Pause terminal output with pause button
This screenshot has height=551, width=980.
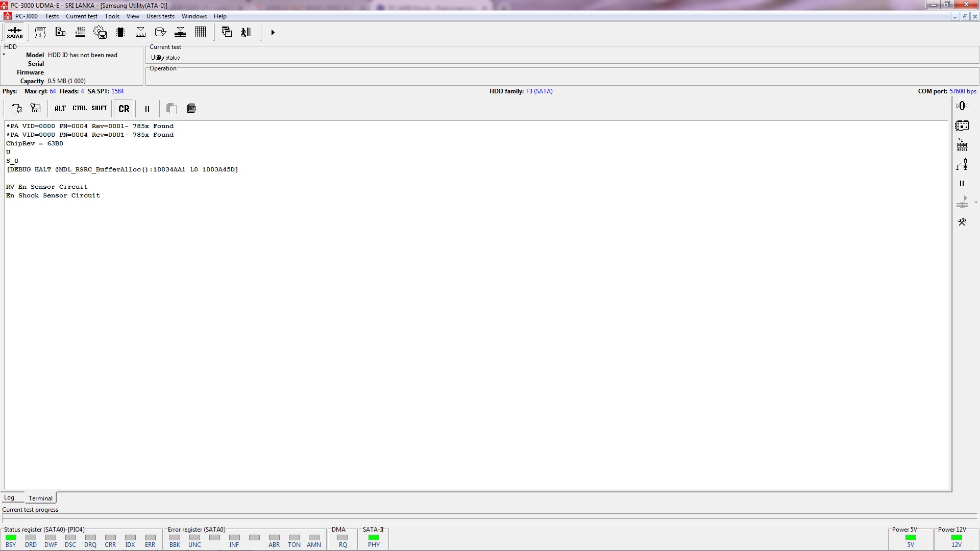147,109
